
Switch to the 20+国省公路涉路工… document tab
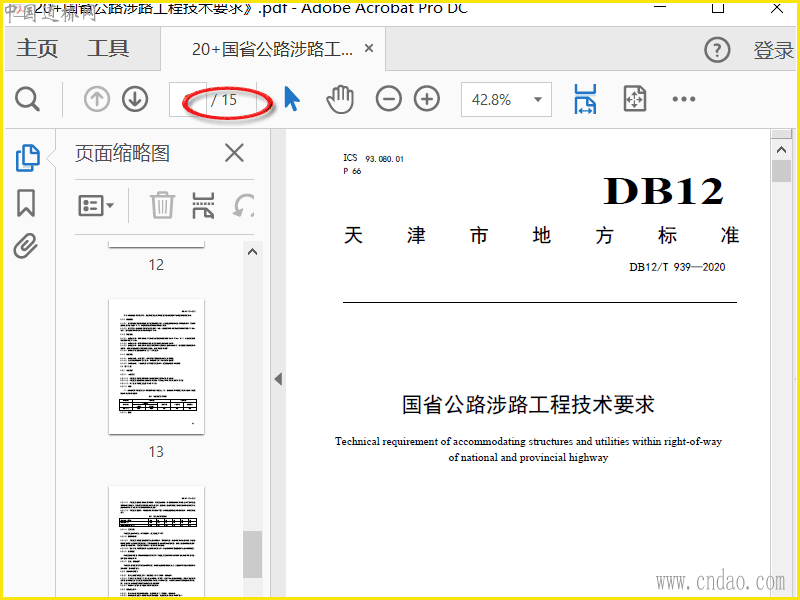pos(272,49)
